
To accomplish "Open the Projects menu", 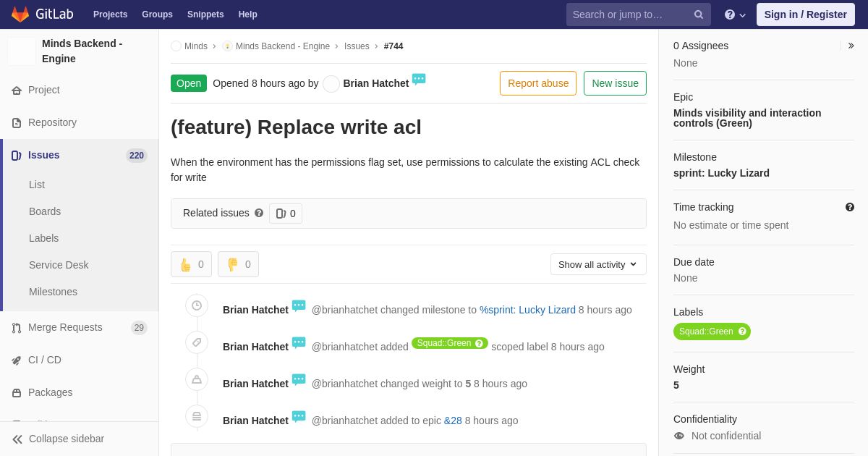I will click(110, 14).
